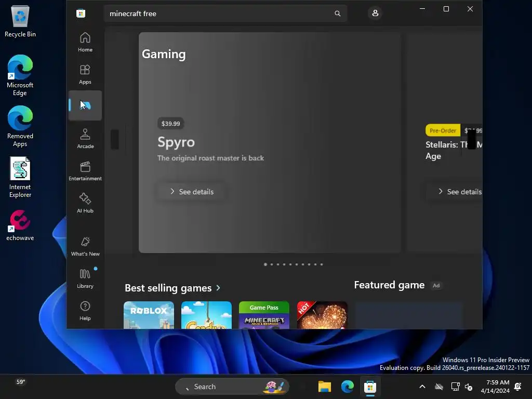Select the last carousel pagination dot
532x399 pixels.
coord(322,264)
